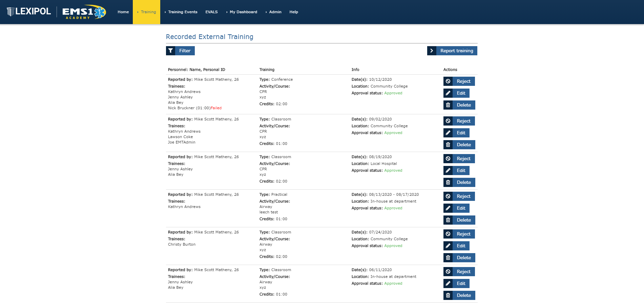Click the Recorded External Training heading
Screen dimensions: 644x303
209,37
